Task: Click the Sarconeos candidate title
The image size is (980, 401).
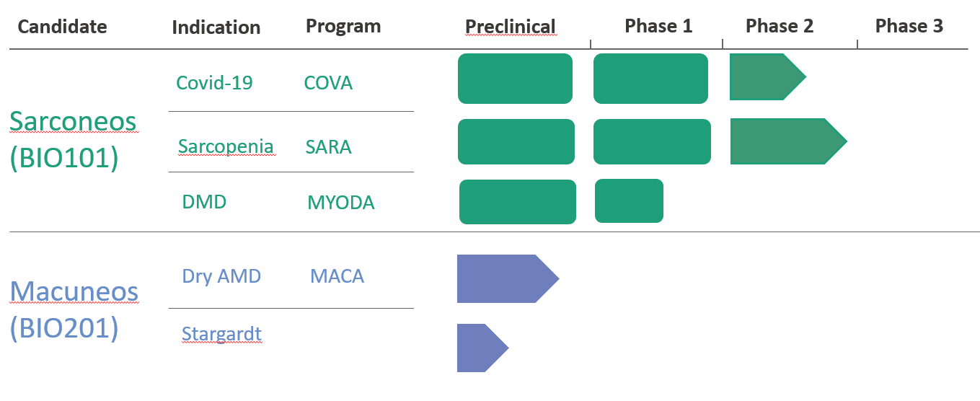Action: pos(73,123)
